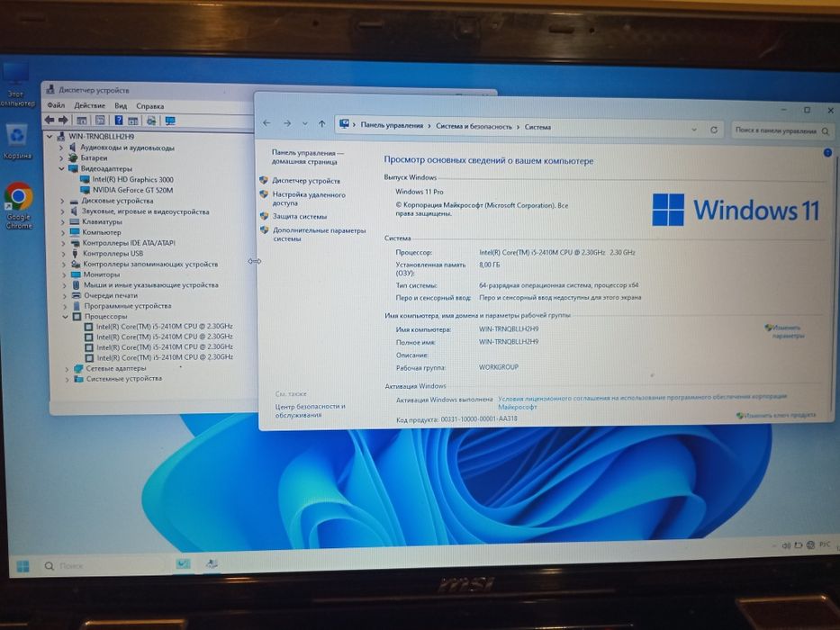This screenshot has height=630, width=840.
Task: Click Панель управления breadcrumb in address bar
Action: coord(392,125)
